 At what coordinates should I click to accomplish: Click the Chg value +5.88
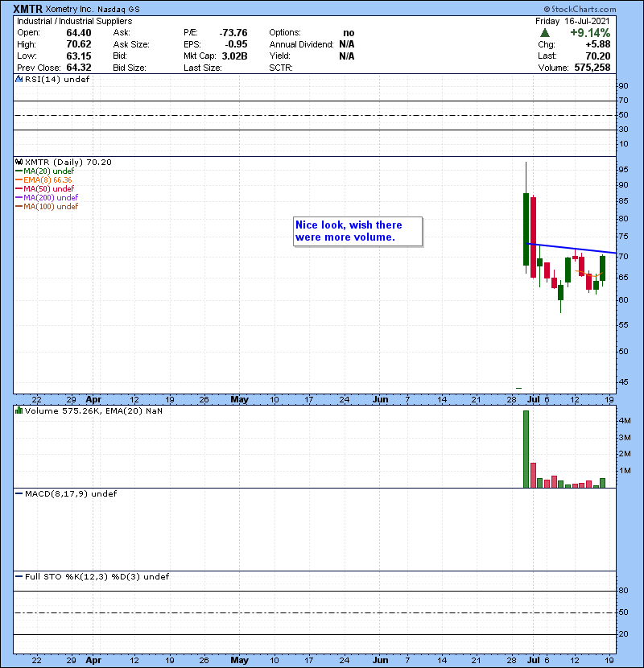click(597, 44)
